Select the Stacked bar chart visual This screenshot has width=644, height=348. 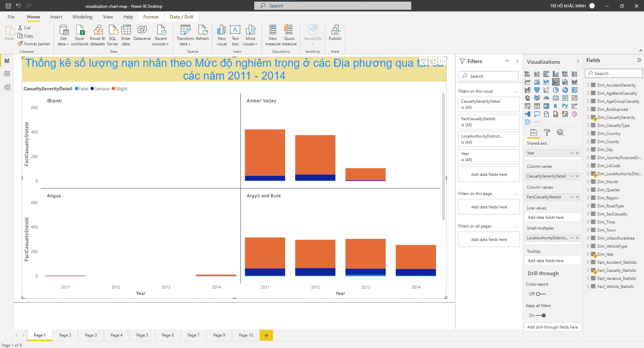pos(528,74)
